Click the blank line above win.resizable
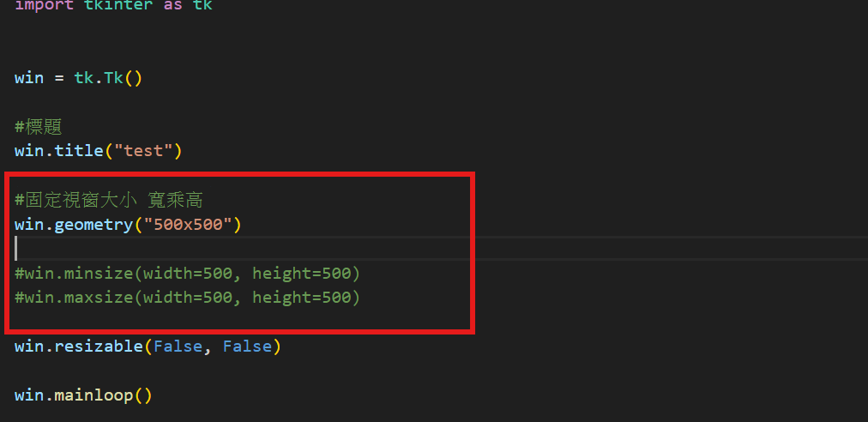This screenshot has height=422, width=868. coord(238,322)
